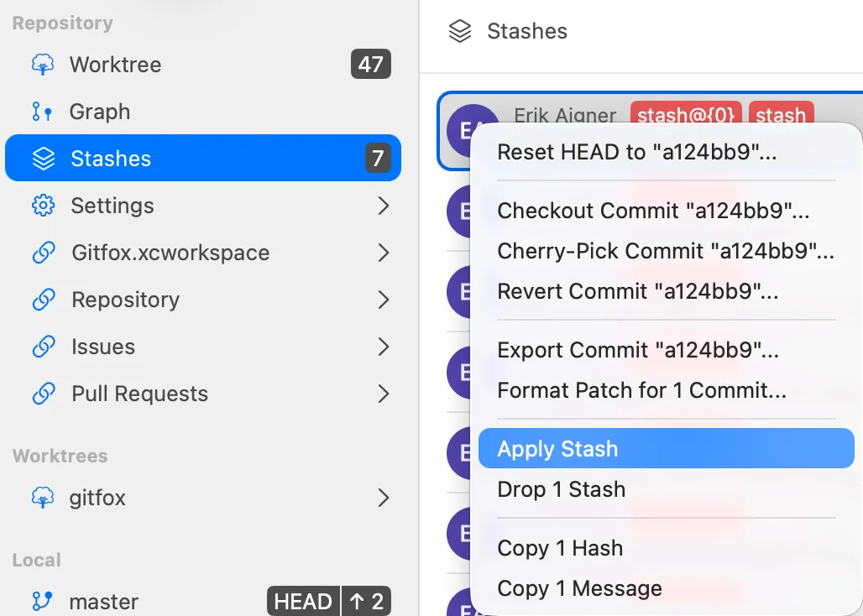Viewport: 863px width, 616px height.
Task: Choose Drop 1 Stash
Action: click(666, 489)
